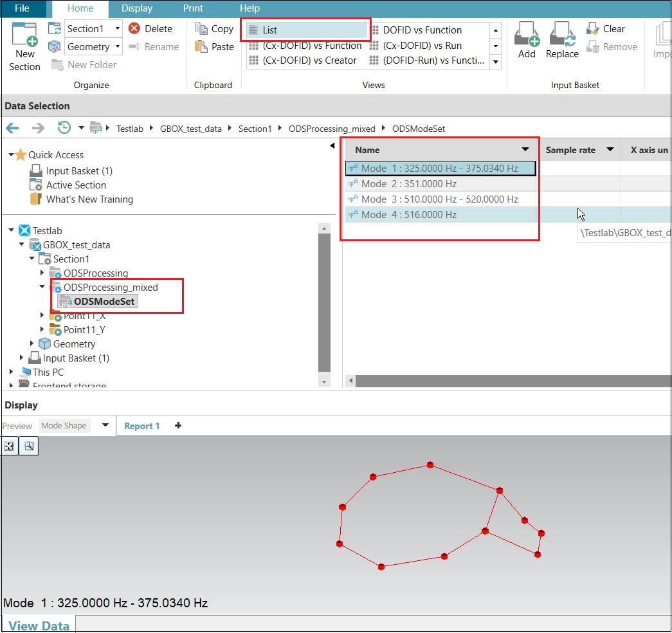Open the Mode Shape preview dropdown
Viewport: 672px width, 633px height.
click(104, 425)
